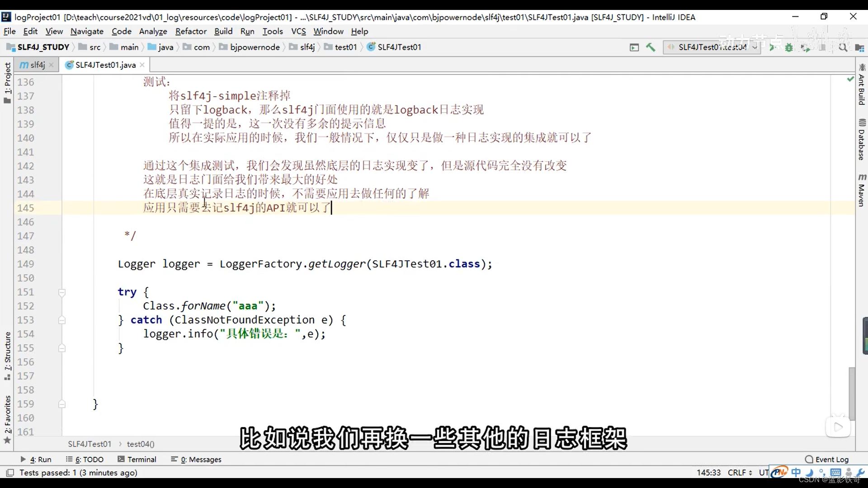868x488 pixels.
Task: Click SLF4JTest01 class breadcrumb
Action: coord(394,47)
